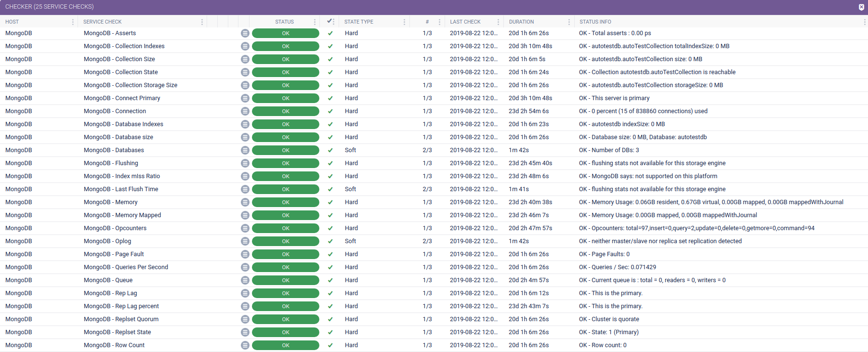The image size is (868, 352).
Task: Click the green OK status bar for Rep Lag
Action: click(x=285, y=293)
